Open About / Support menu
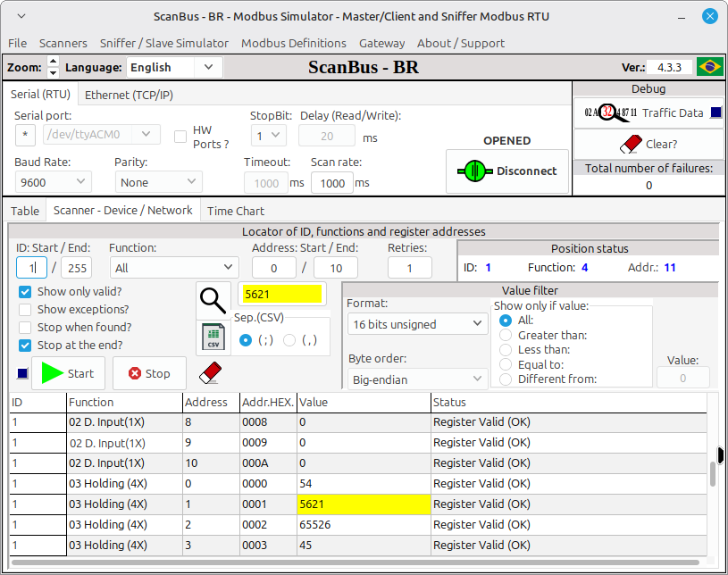This screenshot has width=728, height=575. pos(461,43)
